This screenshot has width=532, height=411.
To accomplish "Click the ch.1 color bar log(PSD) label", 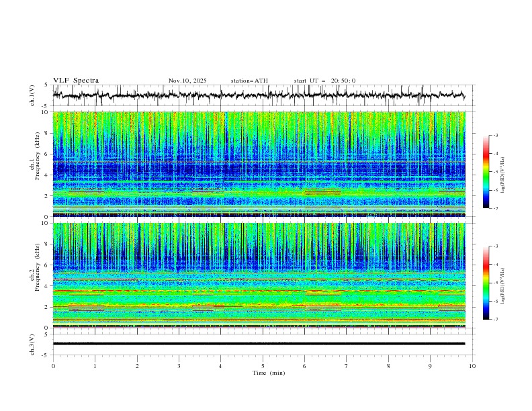I will tap(503, 175).
